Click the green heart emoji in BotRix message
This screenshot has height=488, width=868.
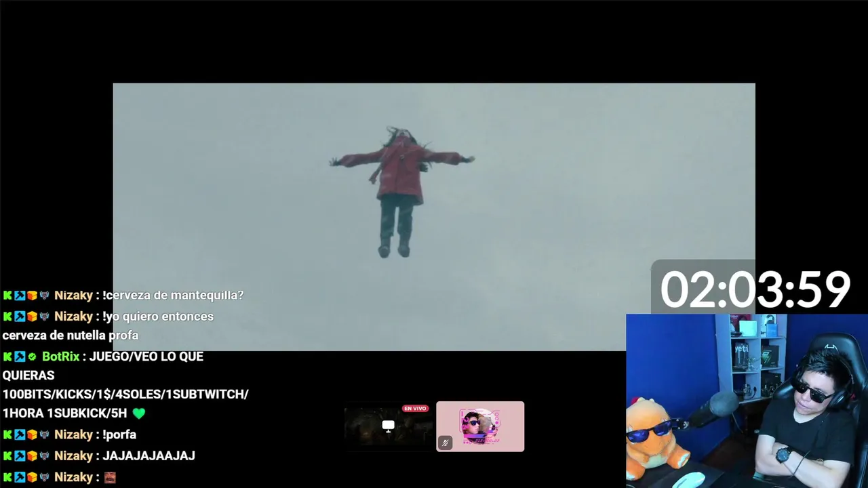[139, 413]
